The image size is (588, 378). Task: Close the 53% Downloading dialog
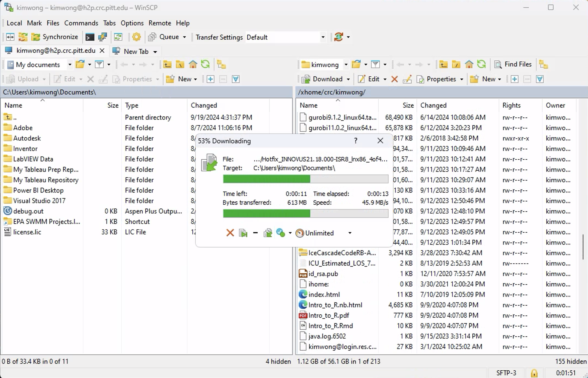pyautogui.click(x=380, y=141)
